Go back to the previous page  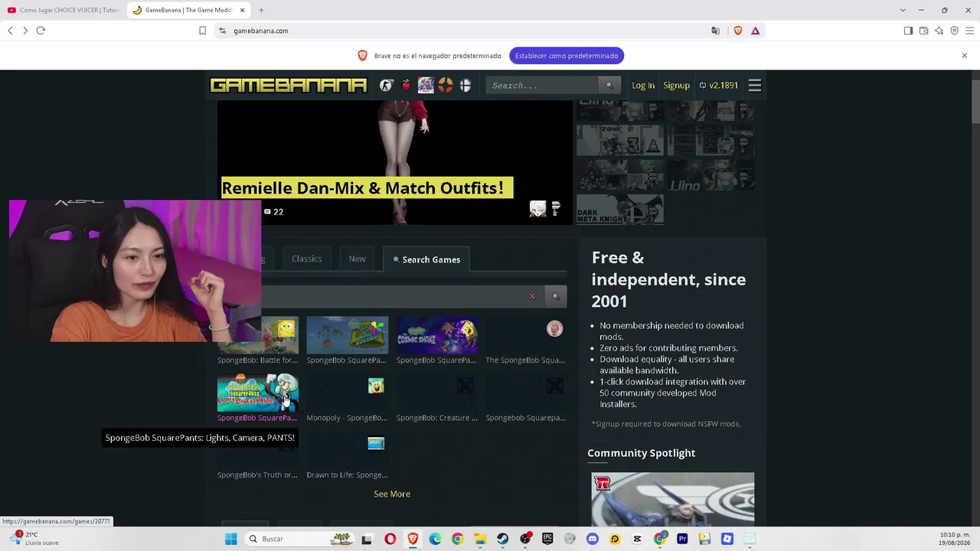tap(10, 31)
